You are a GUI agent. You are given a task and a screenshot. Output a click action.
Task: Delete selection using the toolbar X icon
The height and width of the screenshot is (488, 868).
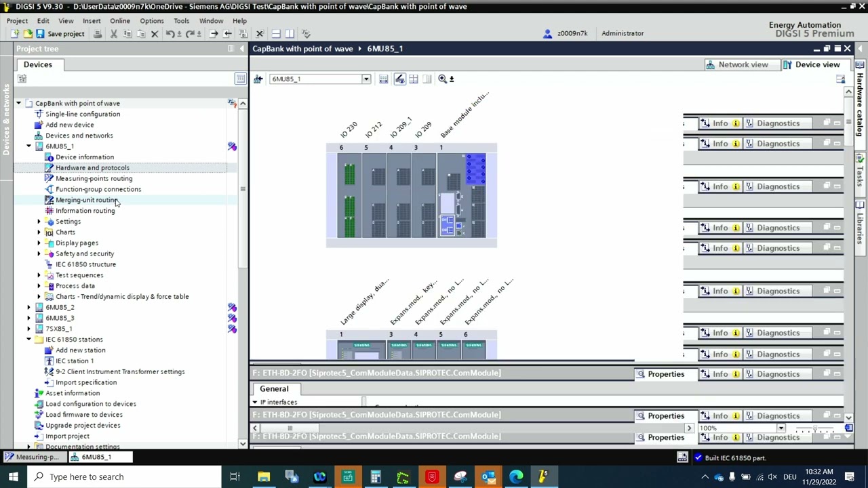155,33
